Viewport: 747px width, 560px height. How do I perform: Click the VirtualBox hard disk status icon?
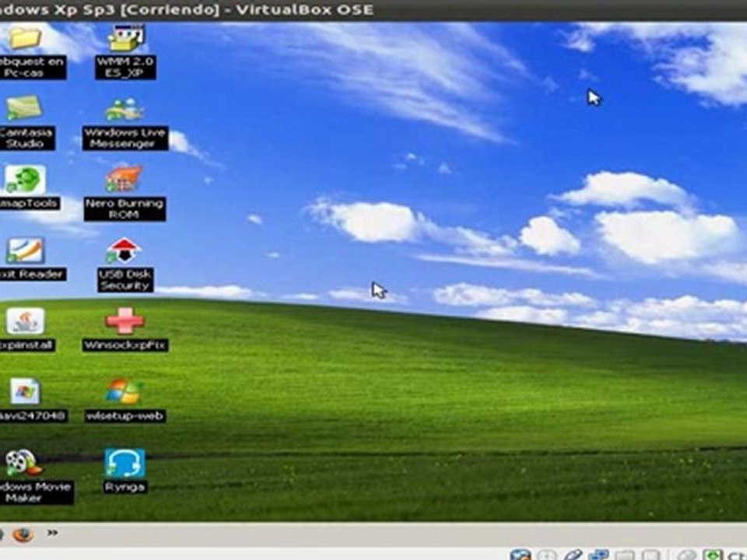click(x=521, y=555)
